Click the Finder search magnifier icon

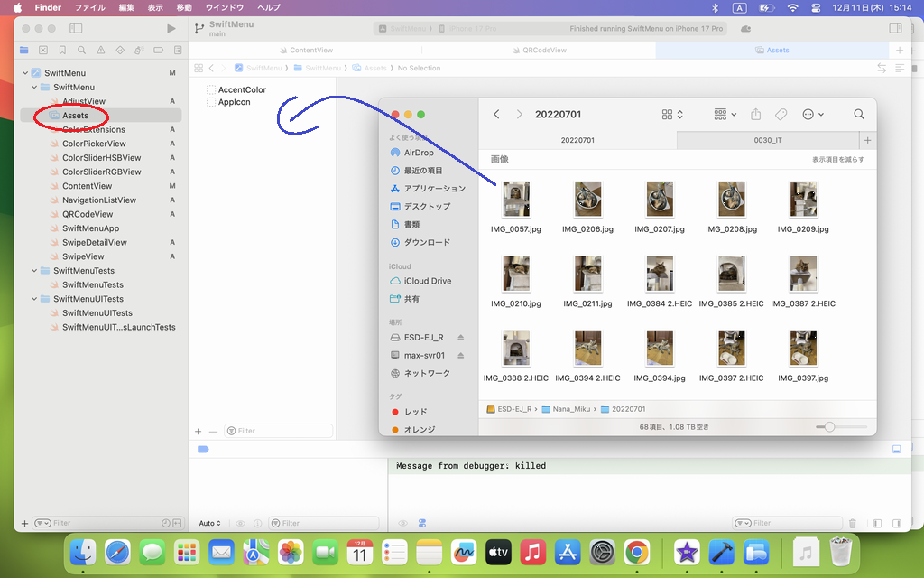(x=859, y=115)
